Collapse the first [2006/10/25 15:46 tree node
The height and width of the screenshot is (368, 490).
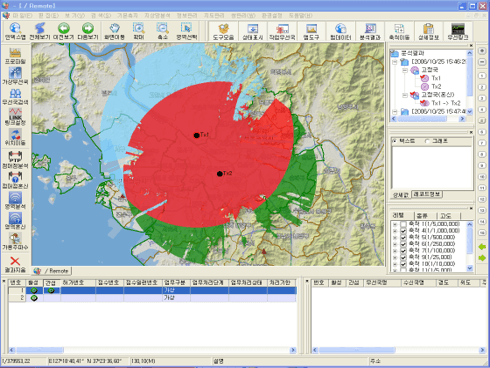tap(395, 62)
